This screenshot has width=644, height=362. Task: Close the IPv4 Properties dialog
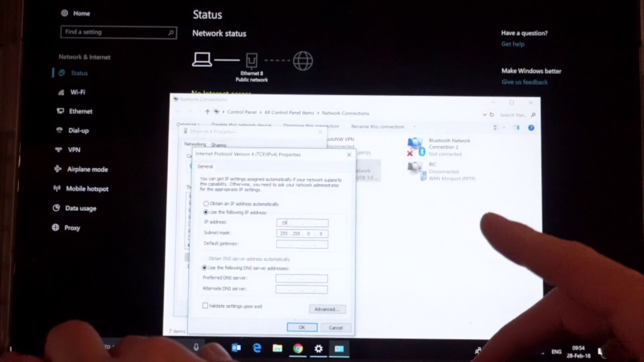(349, 154)
